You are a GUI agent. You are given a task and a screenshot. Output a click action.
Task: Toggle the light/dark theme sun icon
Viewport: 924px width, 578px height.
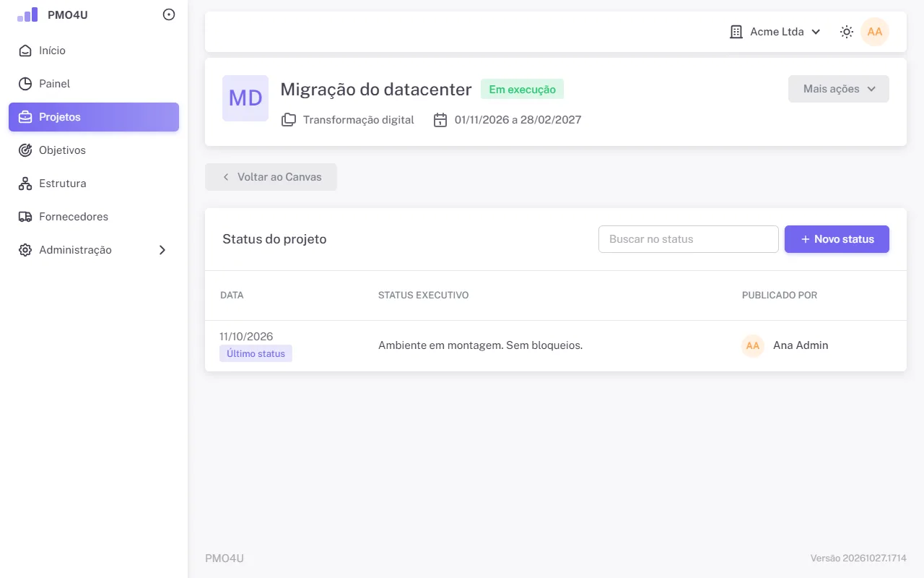click(x=847, y=32)
